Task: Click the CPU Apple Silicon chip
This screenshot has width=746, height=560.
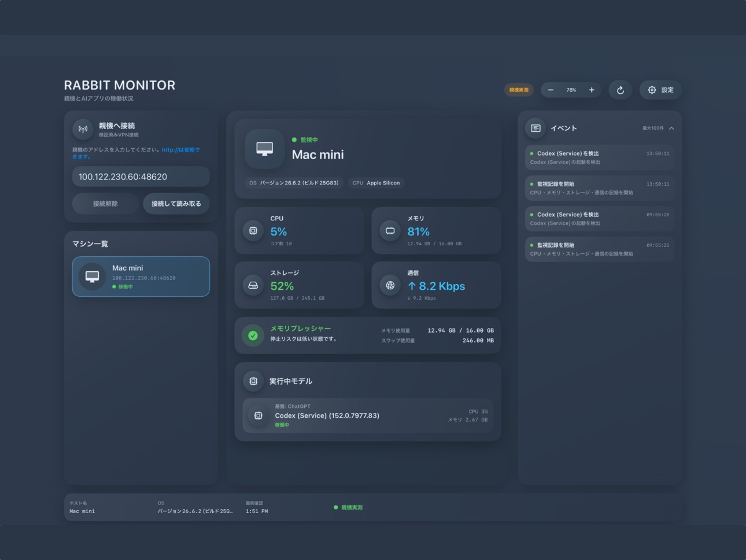Action: coord(376,183)
